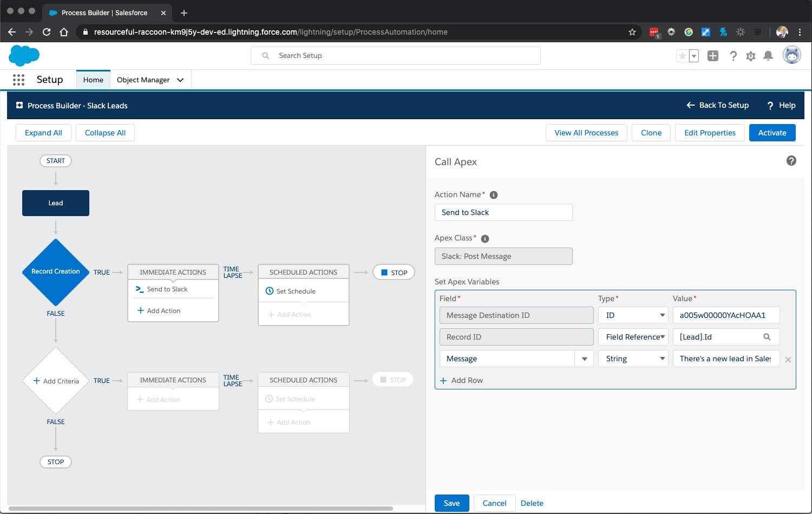Click View All Processes
The width and height of the screenshot is (812, 514).
(x=586, y=133)
